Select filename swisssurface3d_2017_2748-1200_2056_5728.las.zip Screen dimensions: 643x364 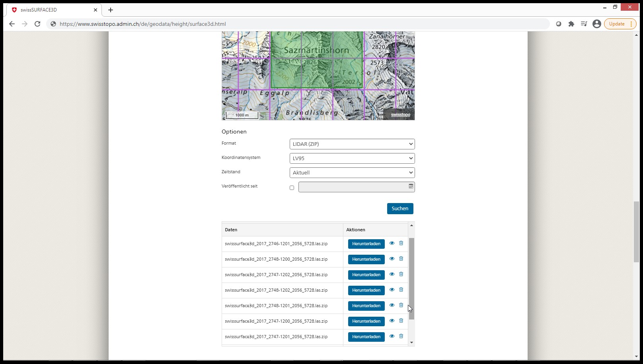[276, 259]
